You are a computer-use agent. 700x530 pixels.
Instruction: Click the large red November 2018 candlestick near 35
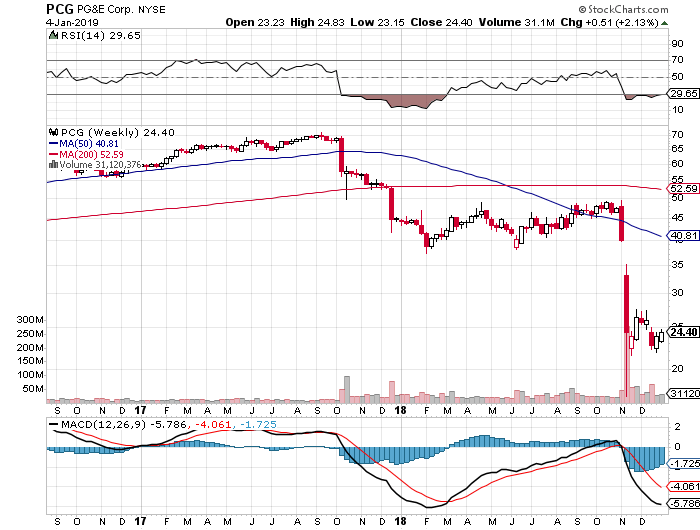click(626, 304)
